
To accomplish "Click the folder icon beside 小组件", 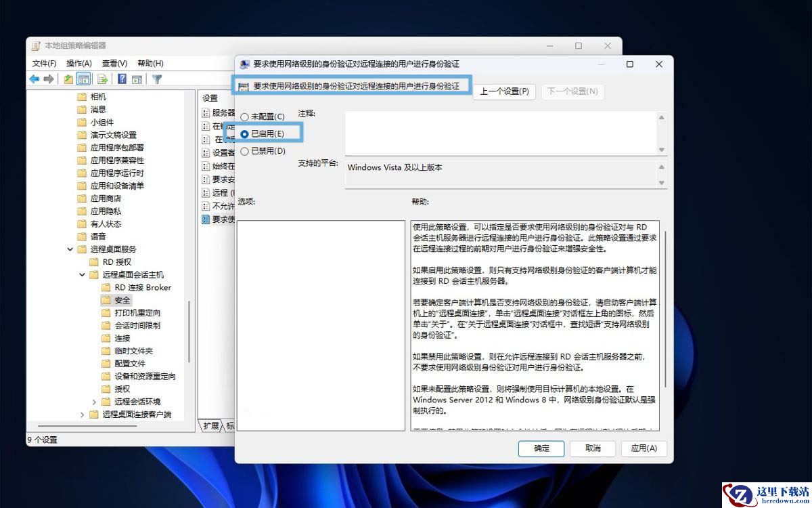I will coord(82,123).
